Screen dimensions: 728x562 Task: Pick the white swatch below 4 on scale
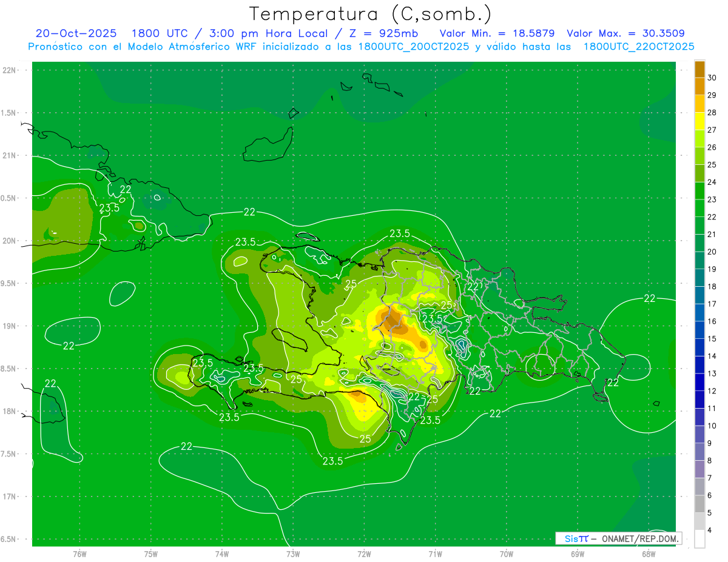tap(699, 539)
